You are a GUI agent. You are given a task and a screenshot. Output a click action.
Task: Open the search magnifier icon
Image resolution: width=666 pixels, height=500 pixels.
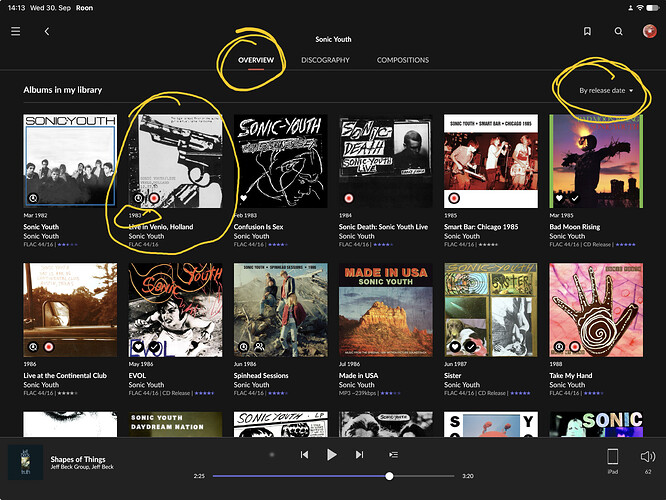(x=618, y=31)
